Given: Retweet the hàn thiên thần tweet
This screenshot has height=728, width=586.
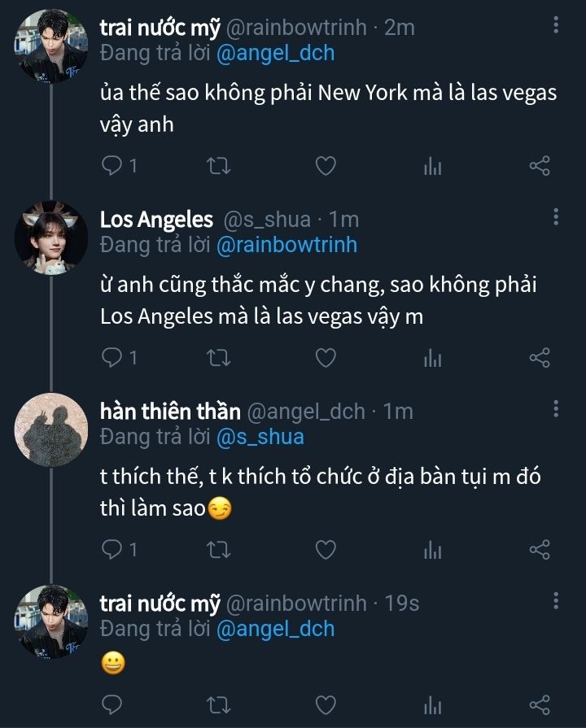Looking at the screenshot, I should coord(219,550).
